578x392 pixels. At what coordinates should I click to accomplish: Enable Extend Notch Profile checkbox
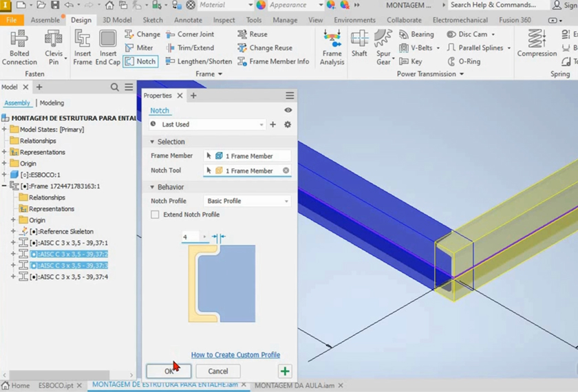(x=155, y=215)
